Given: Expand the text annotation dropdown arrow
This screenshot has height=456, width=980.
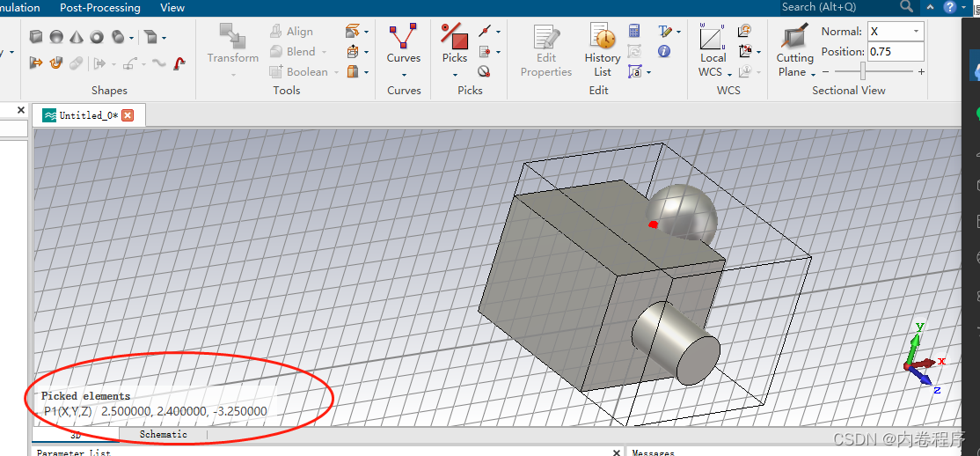Looking at the screenshot, I should (678, 32).
